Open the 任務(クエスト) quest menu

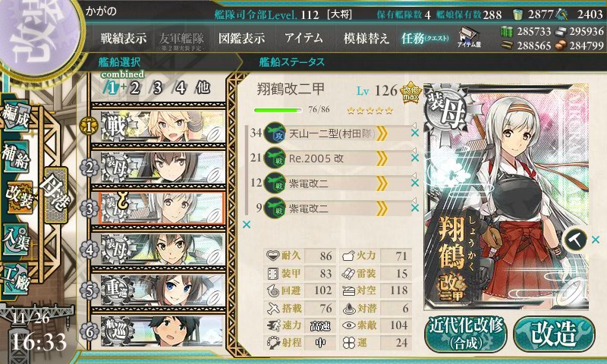[425, 38]
